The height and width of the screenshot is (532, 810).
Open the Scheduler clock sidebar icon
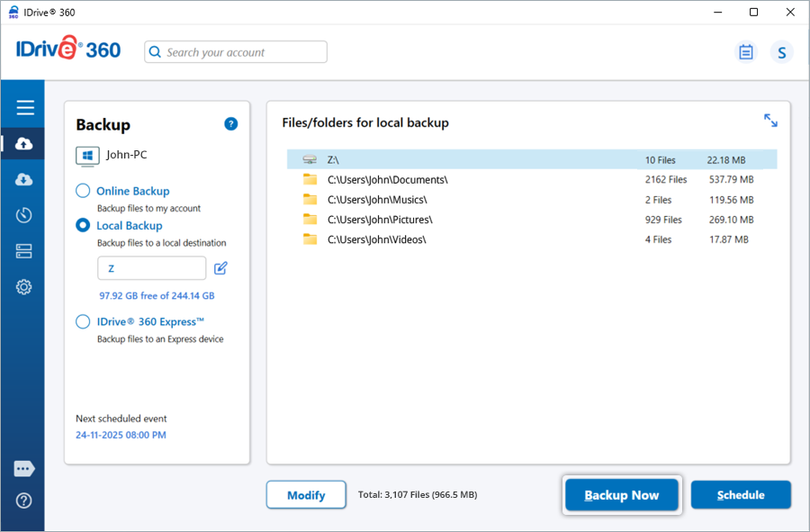24,215
